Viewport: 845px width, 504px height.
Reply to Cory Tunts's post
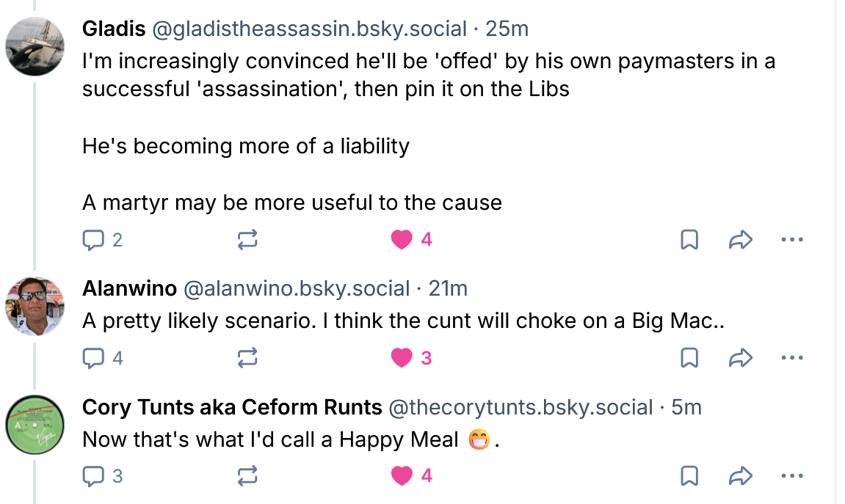click(x=94, y=476)
